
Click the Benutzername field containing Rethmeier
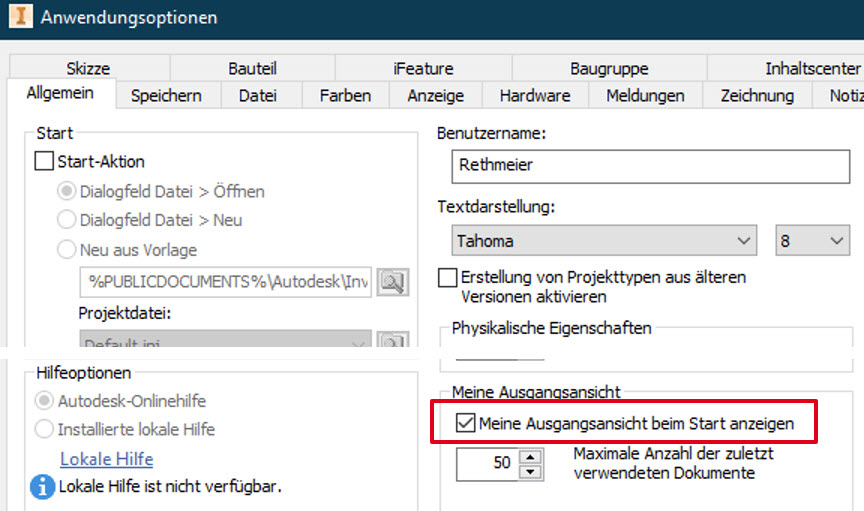[x=651, y=166]
